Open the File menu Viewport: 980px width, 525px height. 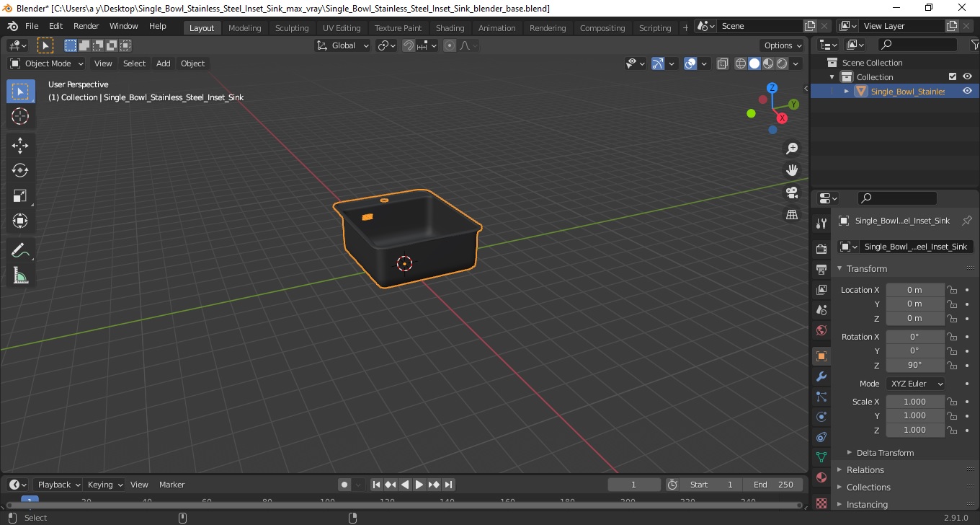32,26
